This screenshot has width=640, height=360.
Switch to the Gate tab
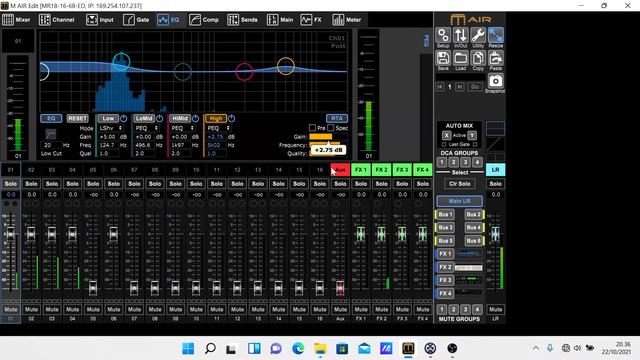pyautogui.click(x=136, y=20)
